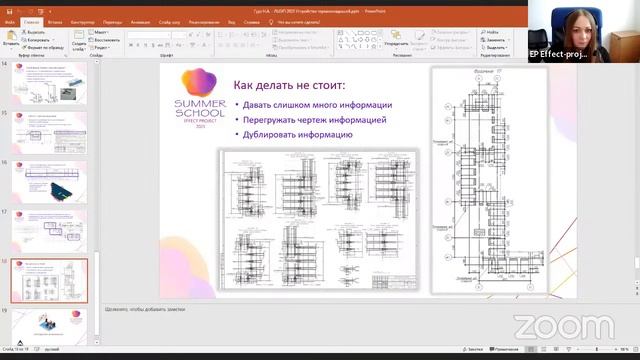Open the Layout (Макет) dropdown
Image resolution: width=640 pixels, height=360 pixels.
tap(98, 32)
